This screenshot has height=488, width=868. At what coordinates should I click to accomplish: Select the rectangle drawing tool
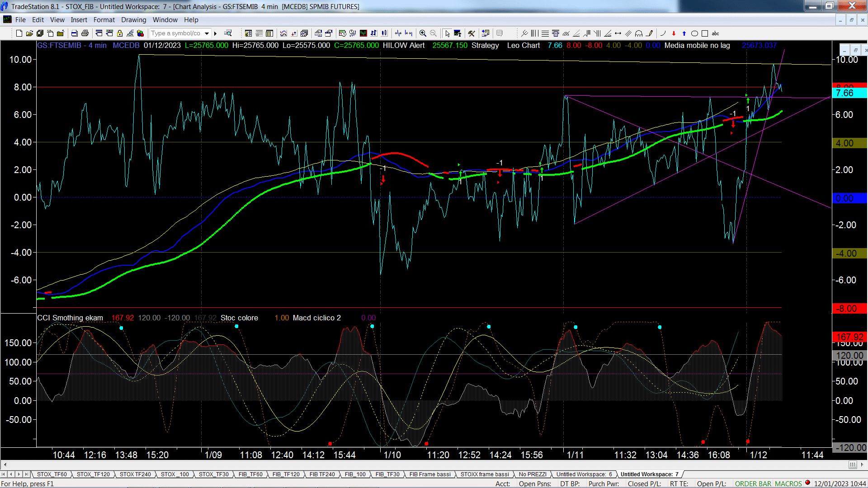pos(705,33)
